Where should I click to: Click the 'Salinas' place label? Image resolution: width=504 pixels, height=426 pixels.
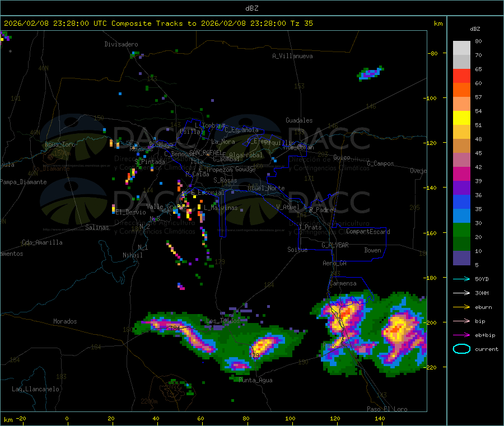(97, 227)
